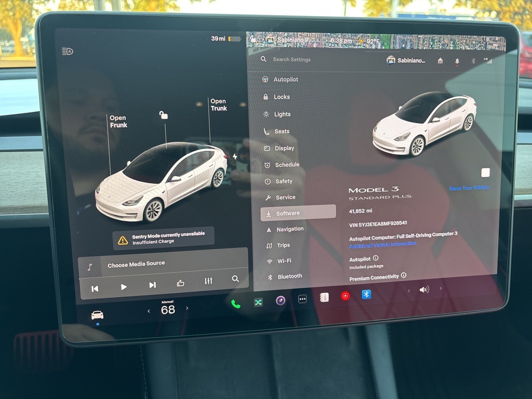Open the green Phone app icon
Viewport: 532px width, 399px height.
click(x=236, y=303)
